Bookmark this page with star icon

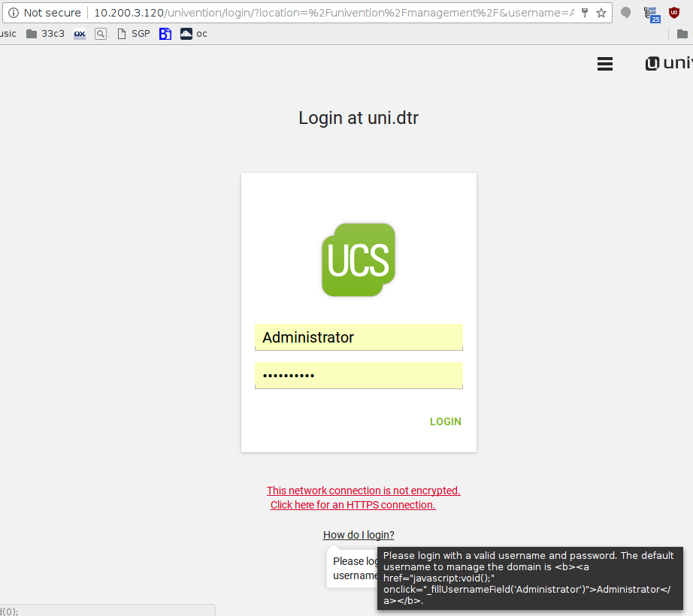click(601, 13)
